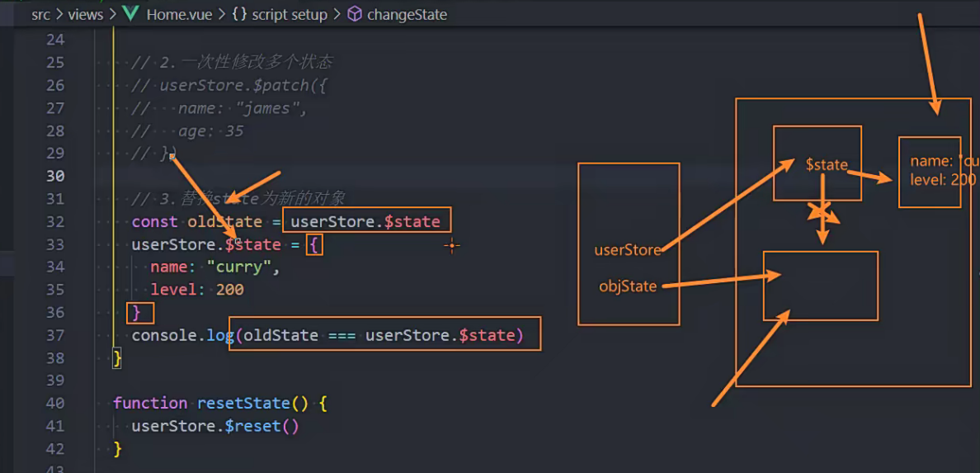Viewport: 980px width, 473px height.
Task: Click line number 33 in the gutter
Action: [x=55, y=244]
